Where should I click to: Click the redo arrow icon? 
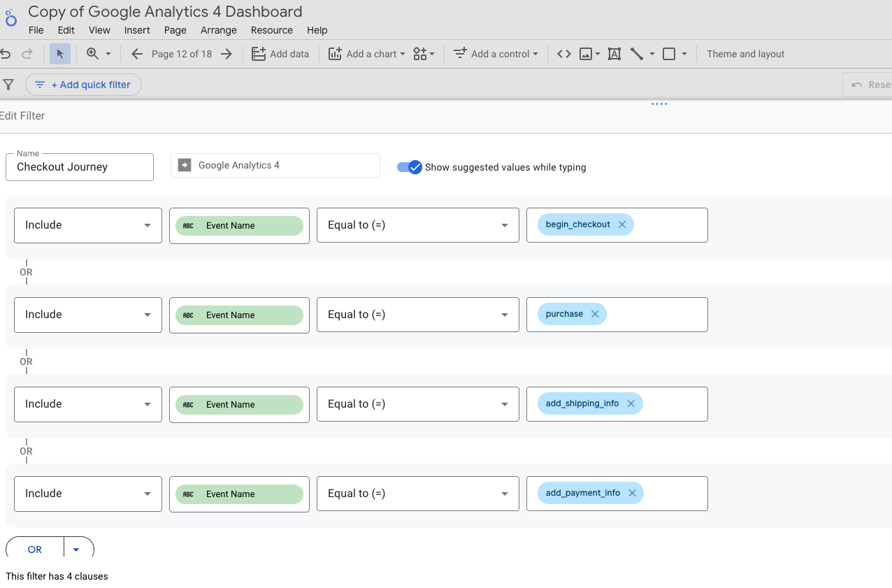(x=27, y=54)
